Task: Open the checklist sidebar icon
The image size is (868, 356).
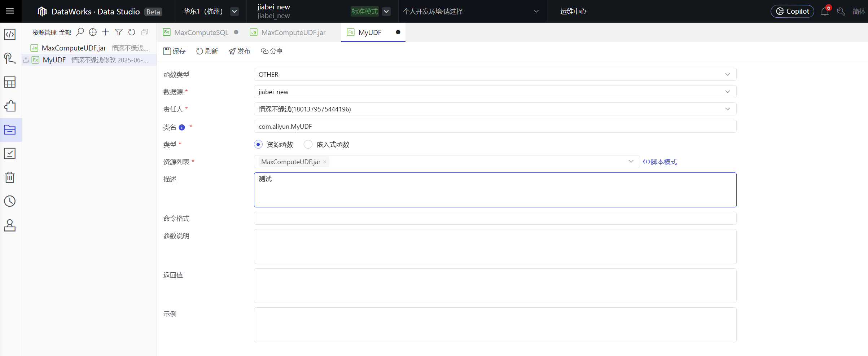Action: 10,154
